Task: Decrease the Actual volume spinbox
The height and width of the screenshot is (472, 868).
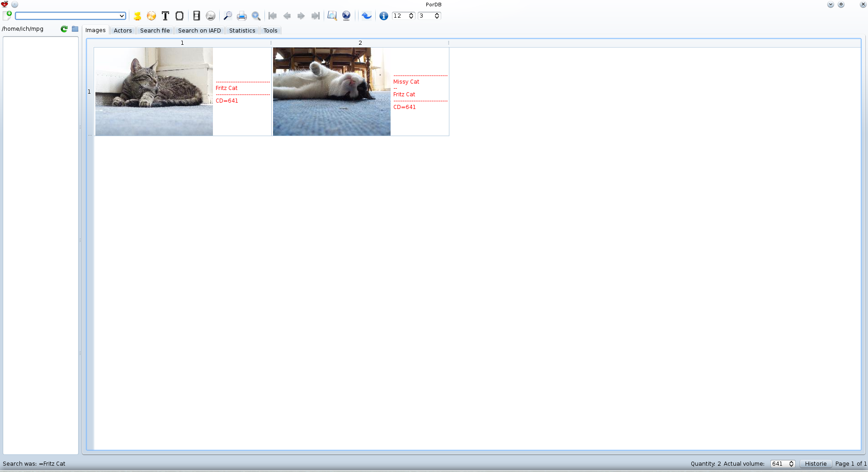Action: click(x=791, y=466)
